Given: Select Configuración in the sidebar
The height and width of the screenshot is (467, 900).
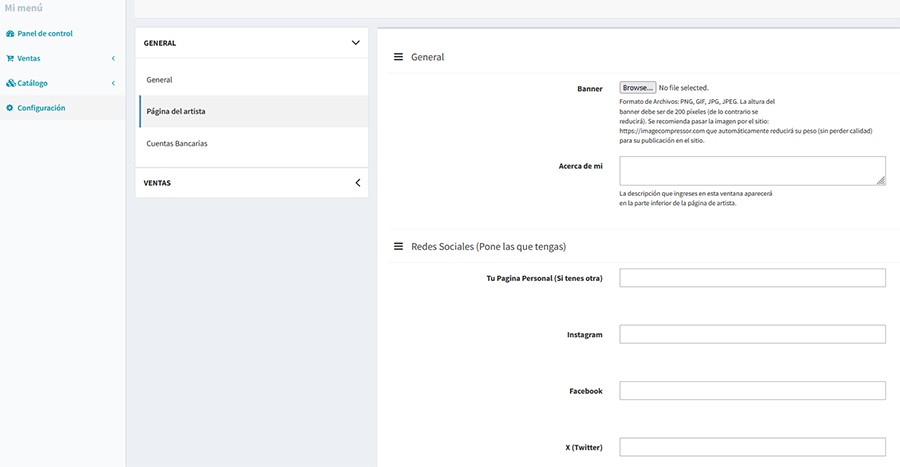Looking at the screenshot, I should [x=63, y=108].
